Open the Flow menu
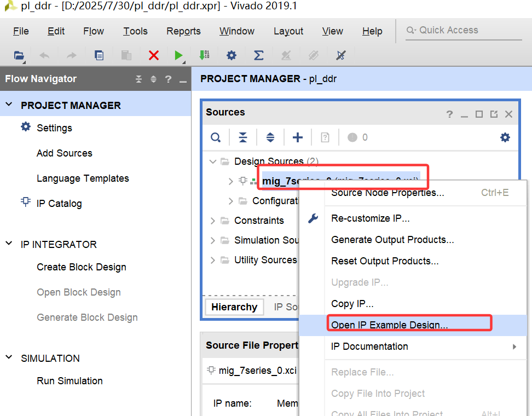This screenshot has height=416, width=532. pyautogui.click(x=93, y=31)
